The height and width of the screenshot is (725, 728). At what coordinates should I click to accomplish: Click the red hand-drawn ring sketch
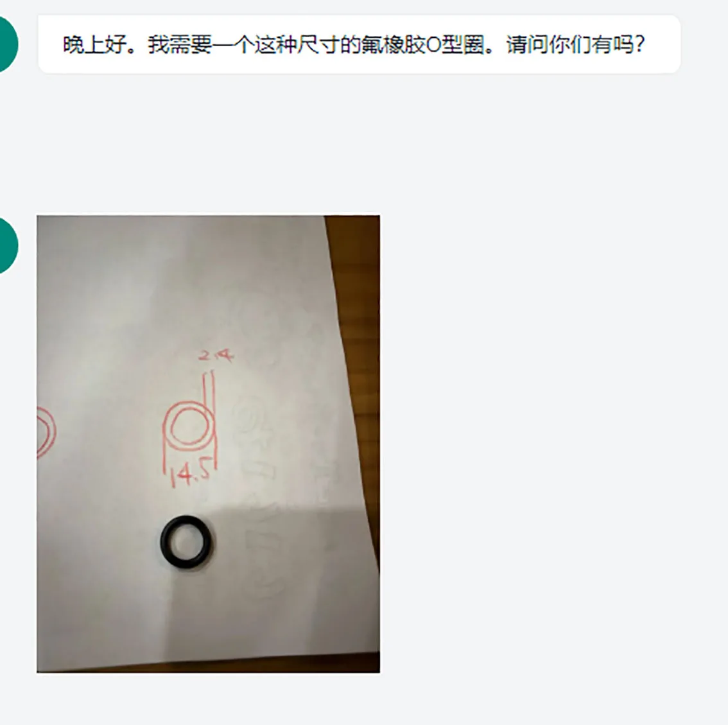click(x=189, y=426)
